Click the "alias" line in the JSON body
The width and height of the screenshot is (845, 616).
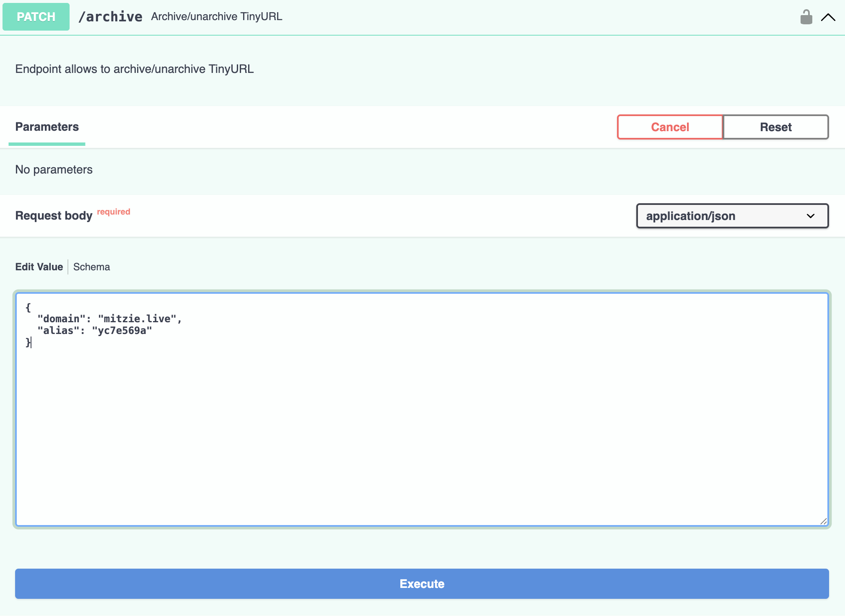point(95,331)
